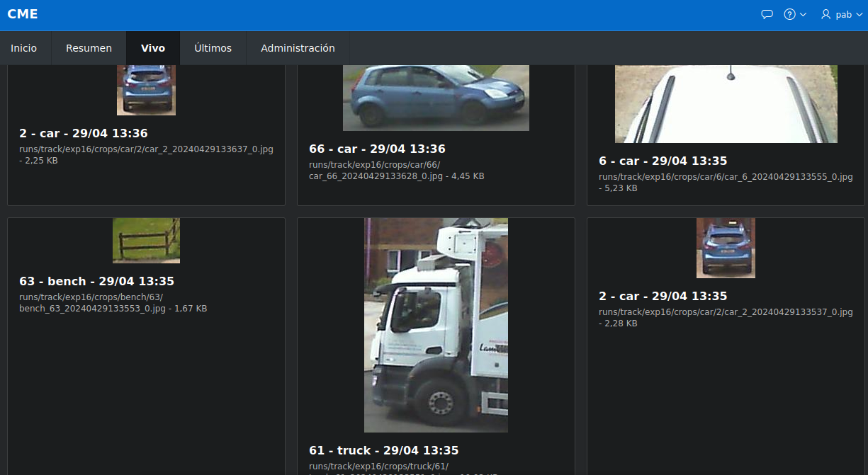Click the "6 - car - 29/04 13:35" heading
Viewport: 868px width, 475px height.
point(663,161)
